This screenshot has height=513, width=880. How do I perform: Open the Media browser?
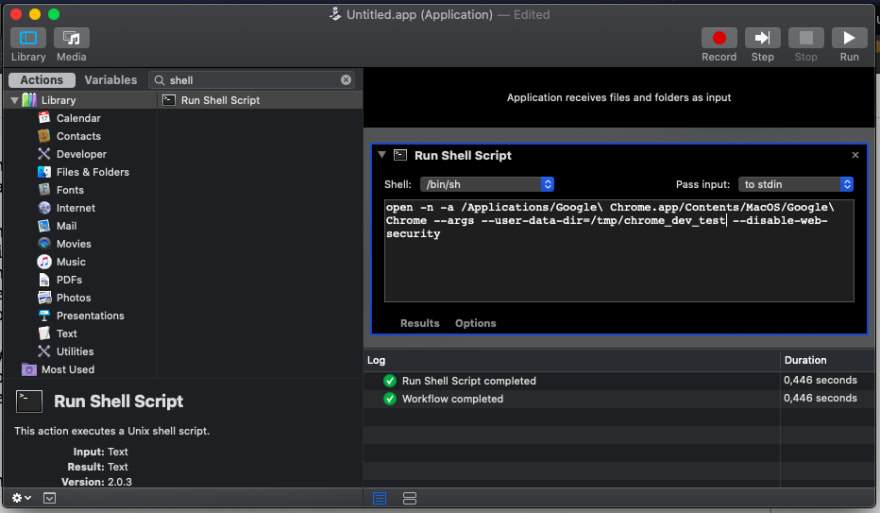[71, 38]
